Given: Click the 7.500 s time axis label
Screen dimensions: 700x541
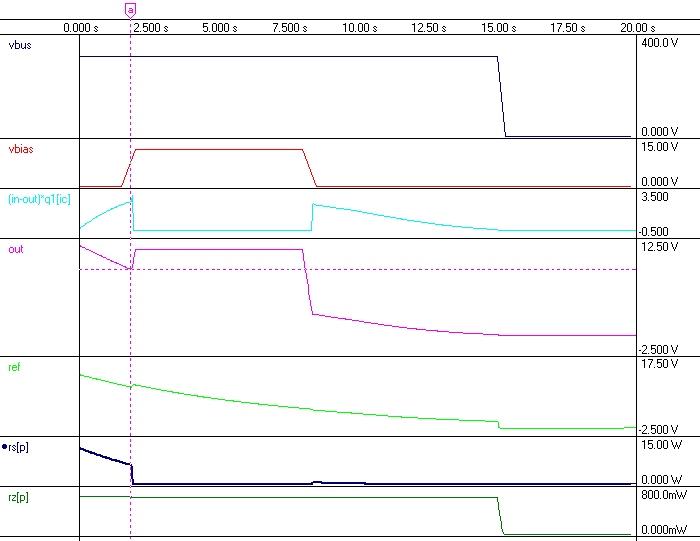Looking at the screenshot, I should pos(290,28).
